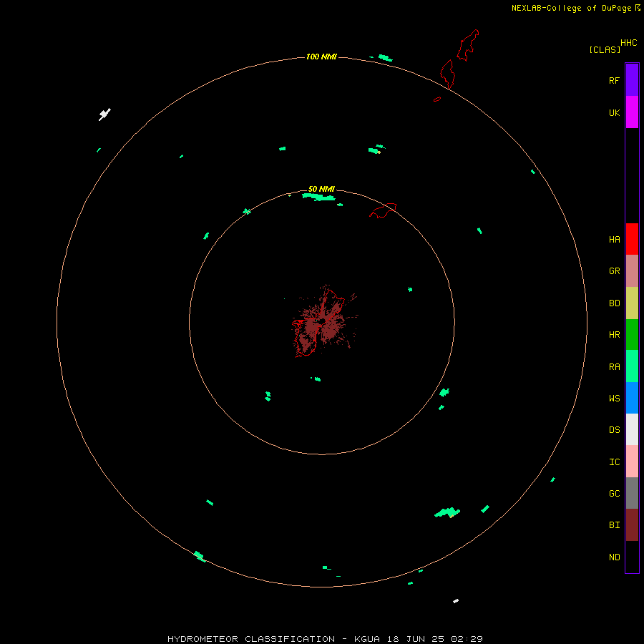644x644 pixels.
Task: Click the 'RF' legend label
Action: click(x=614, y=80)
